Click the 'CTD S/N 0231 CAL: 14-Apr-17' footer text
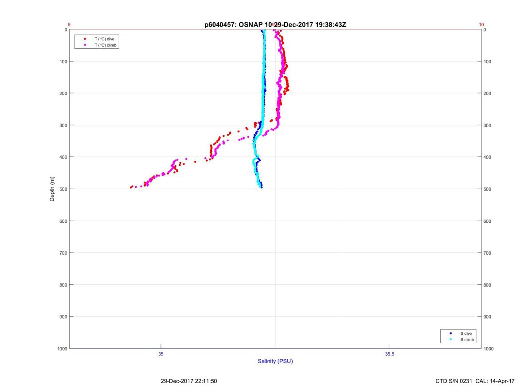The image size is (532, 392). (475, 381)
